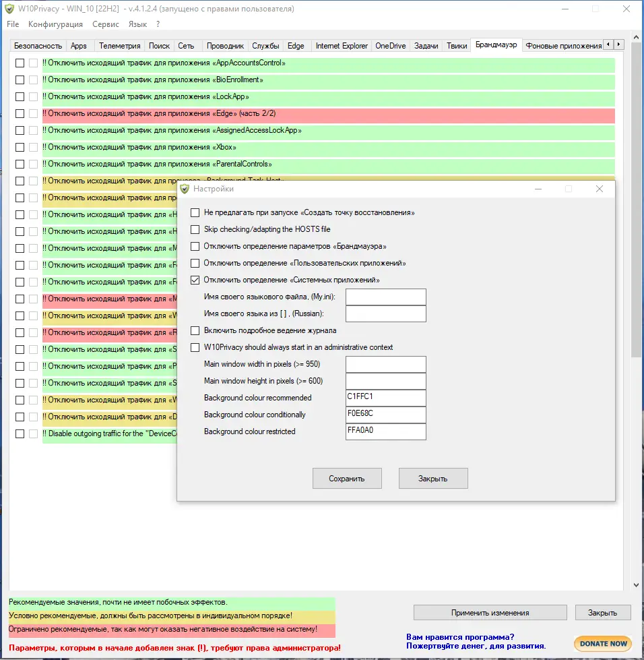Image resolution: width=644 pixels, height=660 pixels.
Task: Check the LockApp traffic checkbox
Action: point(20,97)
